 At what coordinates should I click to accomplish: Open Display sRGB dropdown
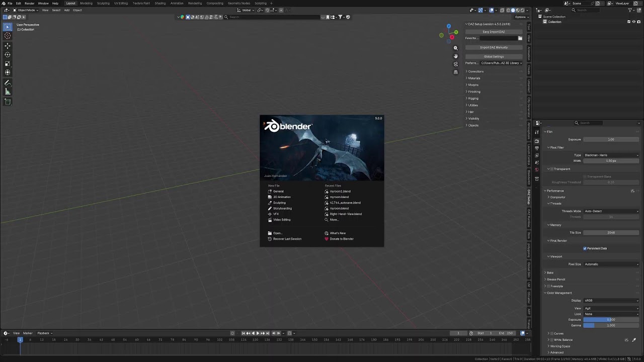point(611,301)
